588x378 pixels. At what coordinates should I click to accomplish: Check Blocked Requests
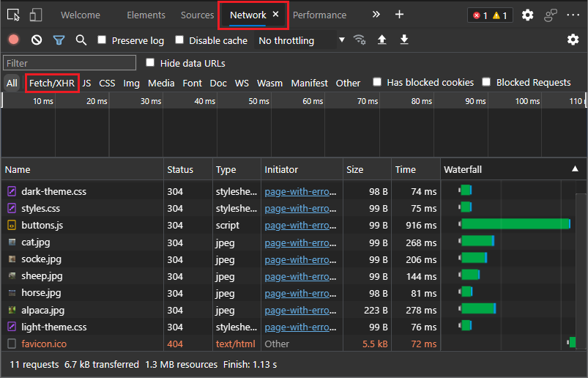486,82
